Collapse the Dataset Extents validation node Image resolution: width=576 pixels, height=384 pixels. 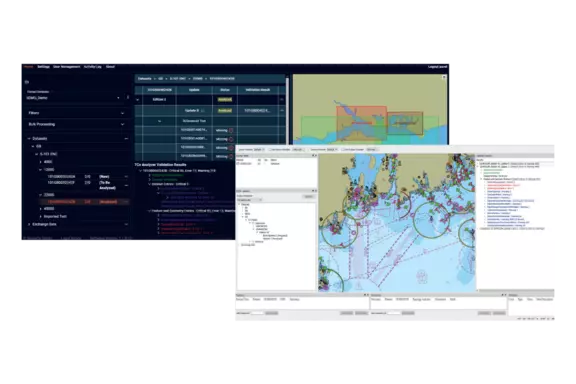pyautogui.click(x=150, y=184)
